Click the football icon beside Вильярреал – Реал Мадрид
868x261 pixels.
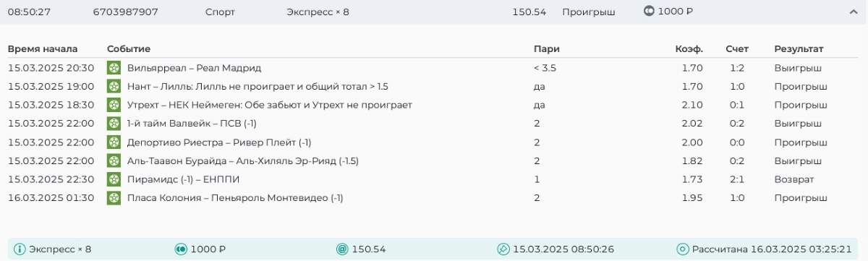tap(114, 68)
